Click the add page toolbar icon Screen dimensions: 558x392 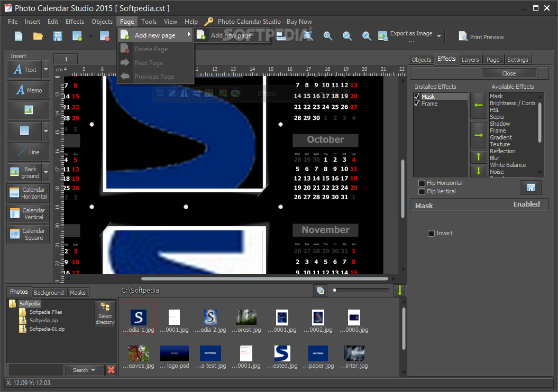pos(77,36)
